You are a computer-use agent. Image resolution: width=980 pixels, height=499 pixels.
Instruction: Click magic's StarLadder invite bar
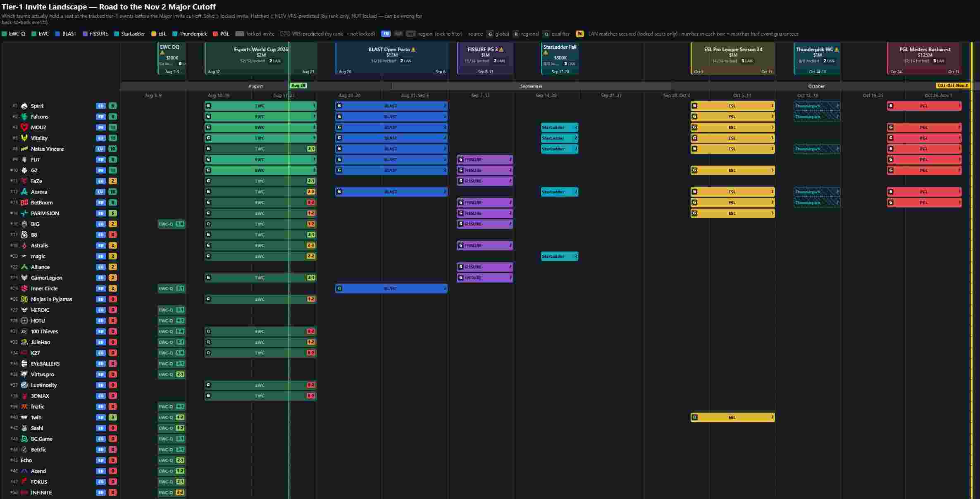coord(560,257)
